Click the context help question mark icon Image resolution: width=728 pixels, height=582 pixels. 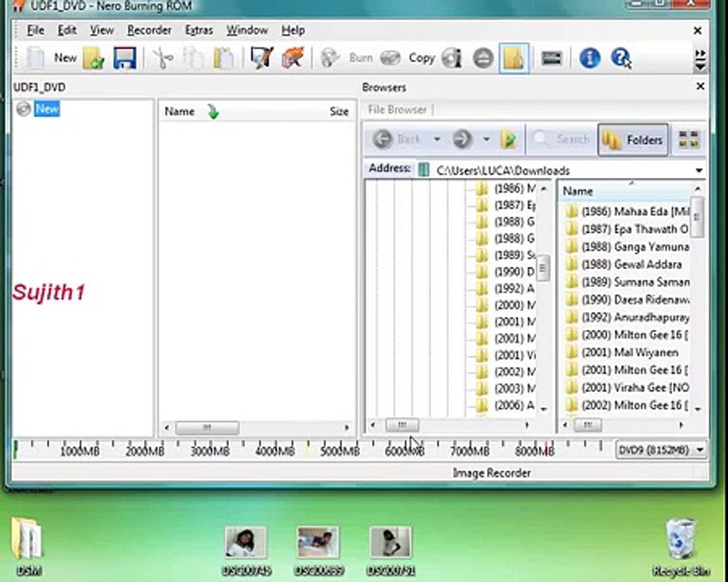point(620,58)
